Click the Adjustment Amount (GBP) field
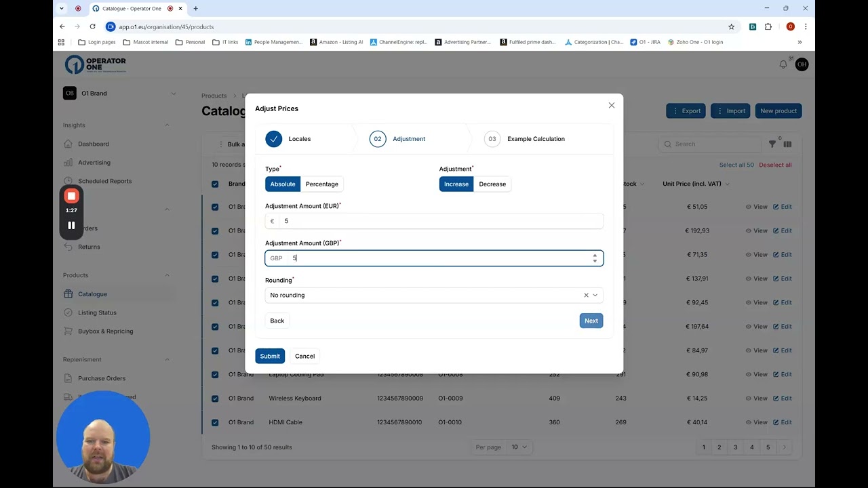Image resolution: width=868 pixels, height=488 pixels. pyautogui.click(x=434, y=258)
